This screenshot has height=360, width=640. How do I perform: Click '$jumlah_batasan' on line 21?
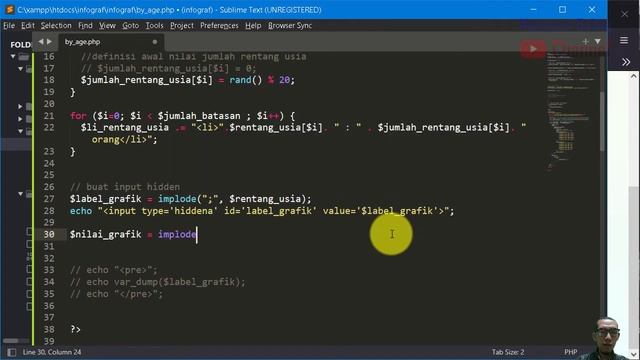(199, 116)
